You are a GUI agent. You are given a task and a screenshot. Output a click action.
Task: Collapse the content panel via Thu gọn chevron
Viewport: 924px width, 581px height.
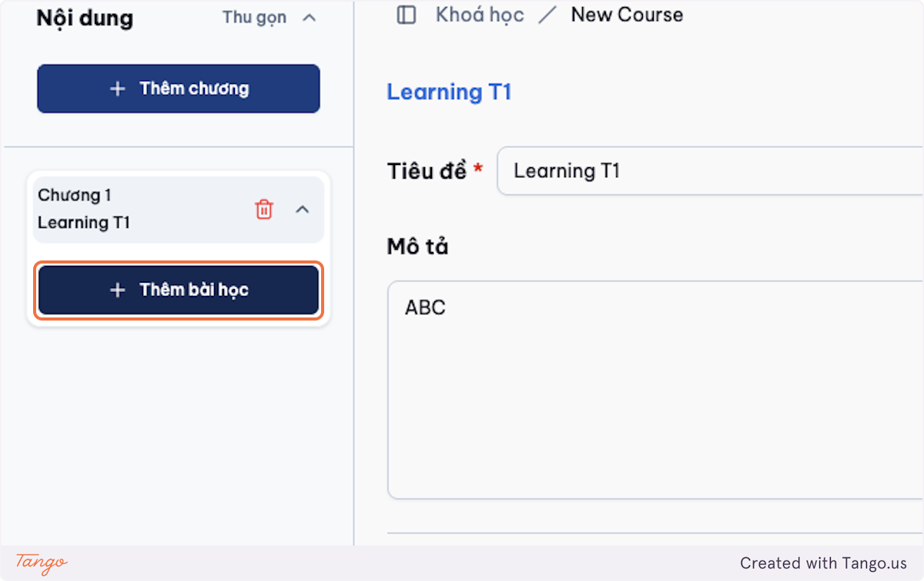[x=310, y=17]
